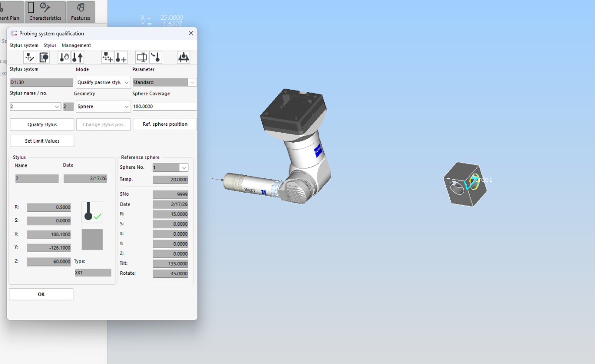Click the stylus with up arrow icon

78,57
